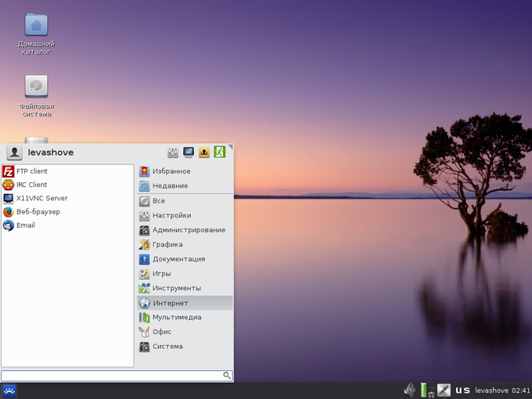532x399 pixels.
Task: Select the Инструменты category
Action: pyautogui.click(x=185, y=289)
